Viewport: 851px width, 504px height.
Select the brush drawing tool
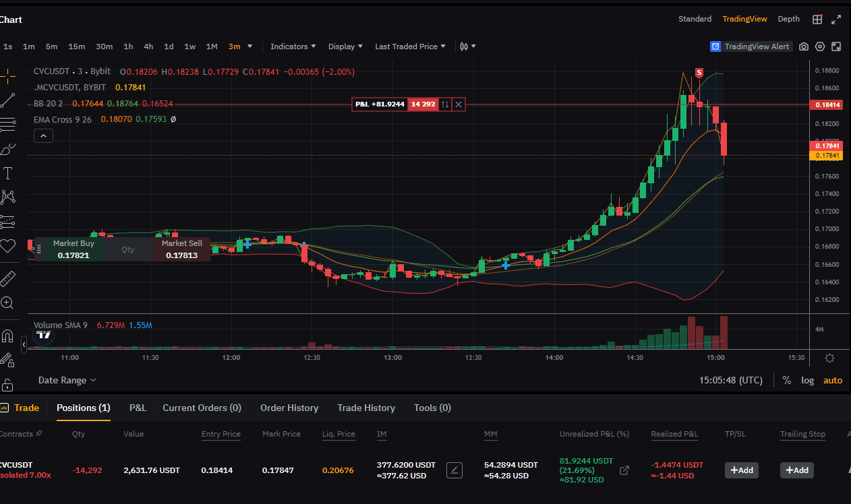(x=7, y=149)
